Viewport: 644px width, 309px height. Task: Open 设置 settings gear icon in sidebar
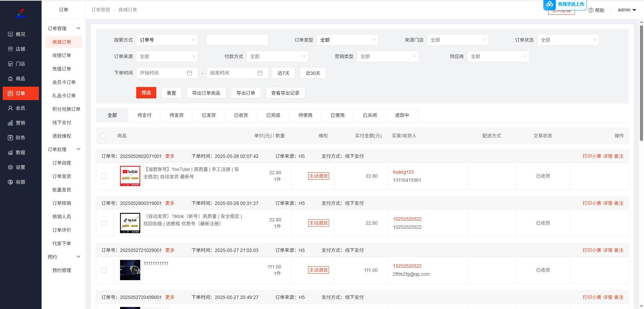(x=10, y=167)
